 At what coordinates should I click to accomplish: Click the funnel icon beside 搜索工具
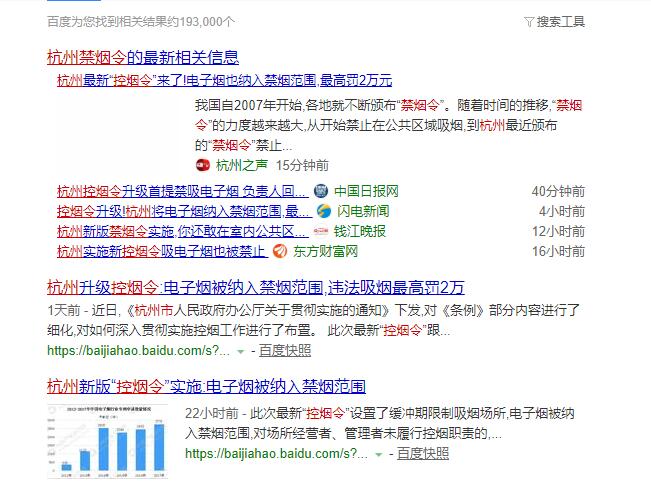point(529,22)
